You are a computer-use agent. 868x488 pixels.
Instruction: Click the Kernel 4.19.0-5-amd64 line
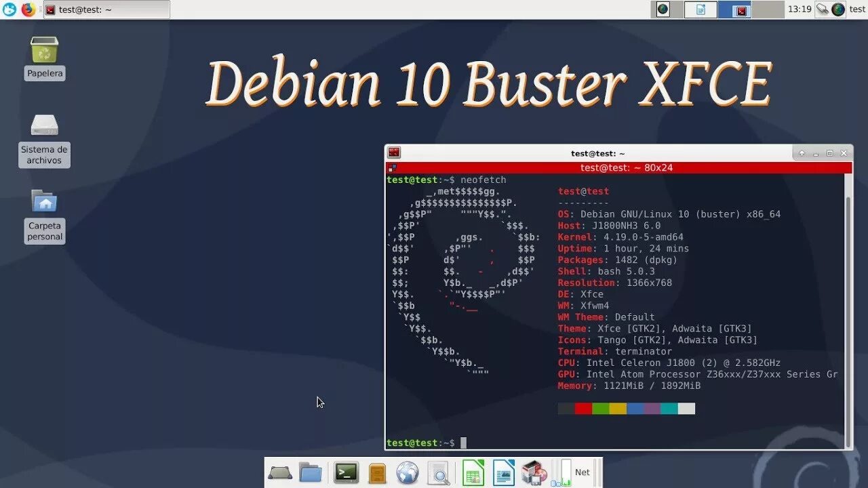[620, 237]
